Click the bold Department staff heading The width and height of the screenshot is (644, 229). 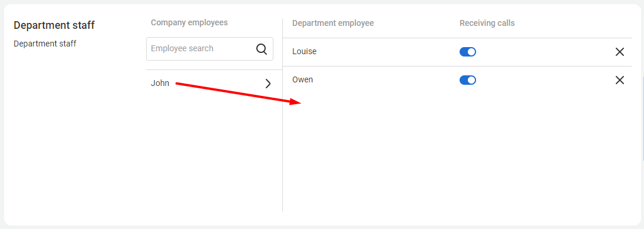click(54, 25)
